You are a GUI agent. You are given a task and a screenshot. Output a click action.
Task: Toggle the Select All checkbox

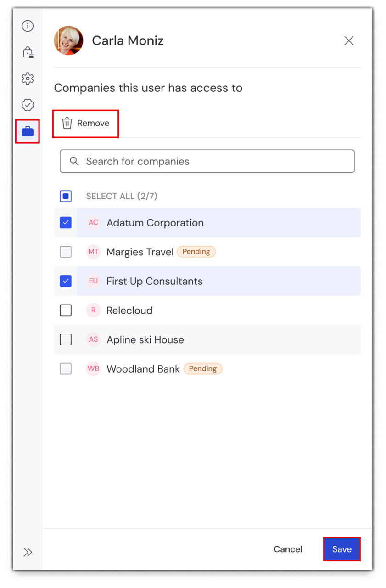pyautogui.click(x=66, y=196)
